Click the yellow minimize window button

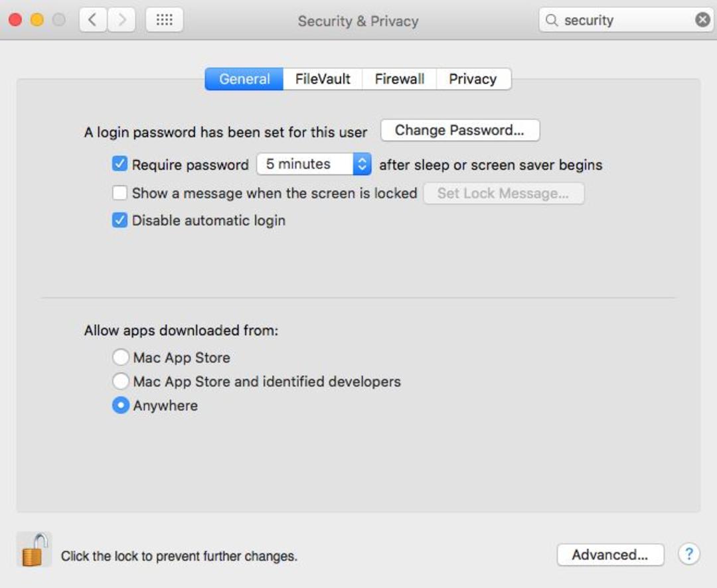tap(37, 20)
